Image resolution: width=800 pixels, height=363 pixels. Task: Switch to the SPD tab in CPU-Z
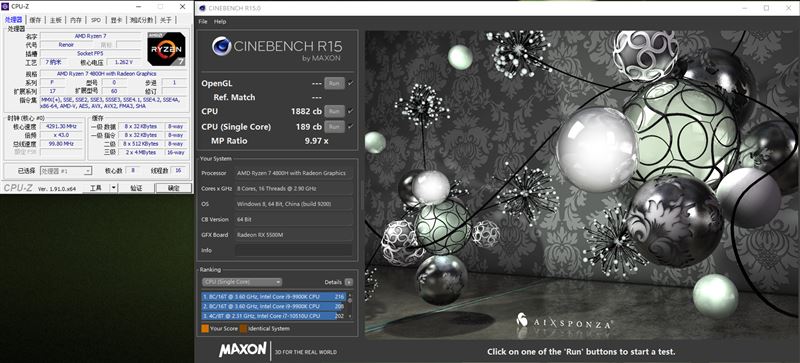pos(96,20)
